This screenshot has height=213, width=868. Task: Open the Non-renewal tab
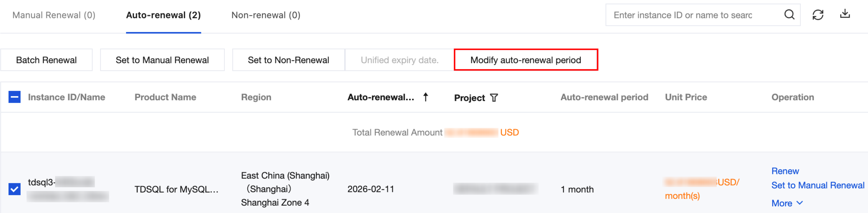click(x=265, y=15)
